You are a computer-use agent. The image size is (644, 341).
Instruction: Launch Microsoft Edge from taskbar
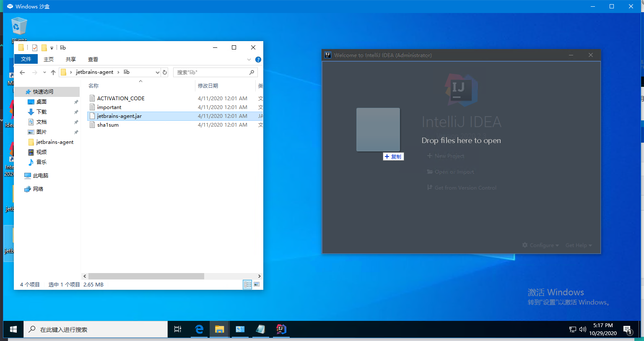click(x=199, y=329)
